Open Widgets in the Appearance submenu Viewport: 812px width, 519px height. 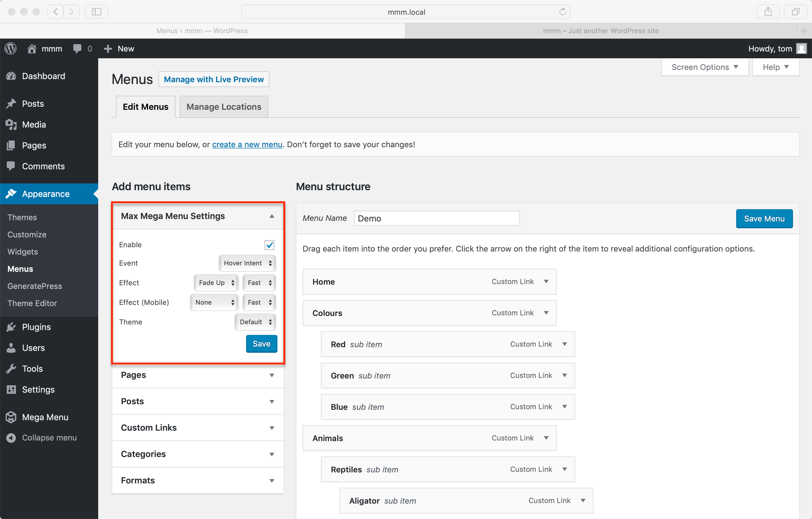[x=23, y=252]
